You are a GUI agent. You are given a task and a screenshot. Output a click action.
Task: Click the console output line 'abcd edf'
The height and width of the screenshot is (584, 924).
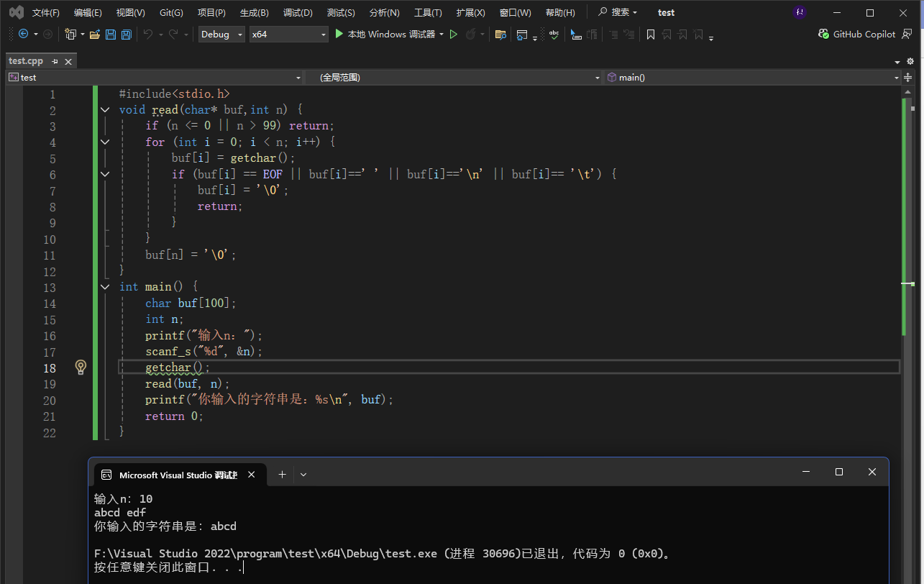[120, 513]
